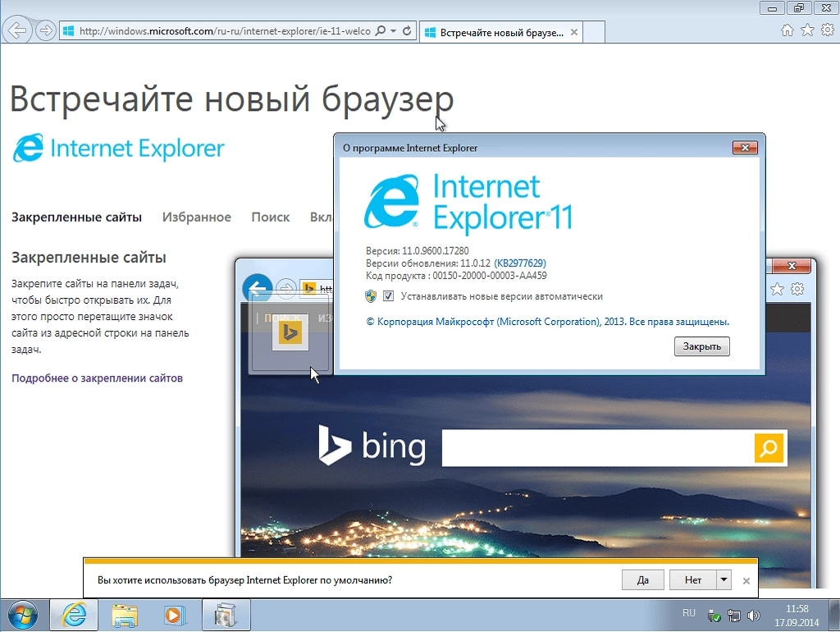Click the UAC shield icon beside checkbox
The image size is (840, 632).
point(371,296)
